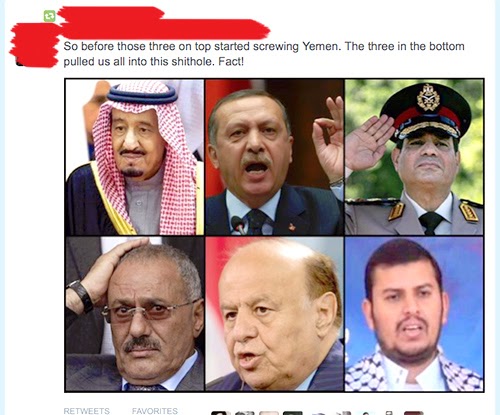
Task: Open photo of man in red checkered headdress
Action: (134, 157)
